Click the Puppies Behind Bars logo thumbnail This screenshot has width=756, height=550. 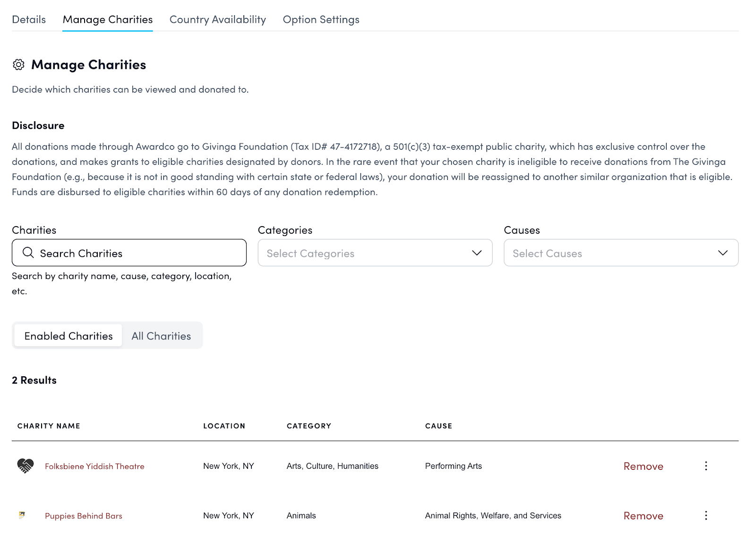click(x=22, y=515)
